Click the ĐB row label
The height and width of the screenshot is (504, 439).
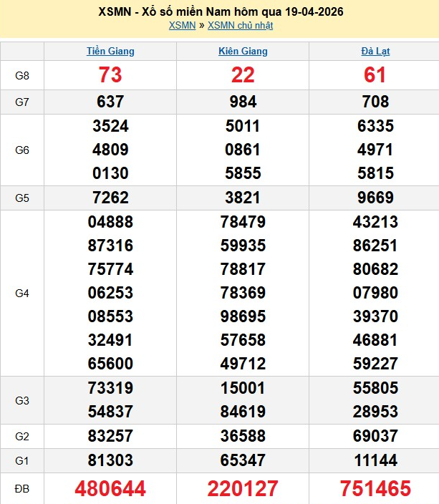22,489
